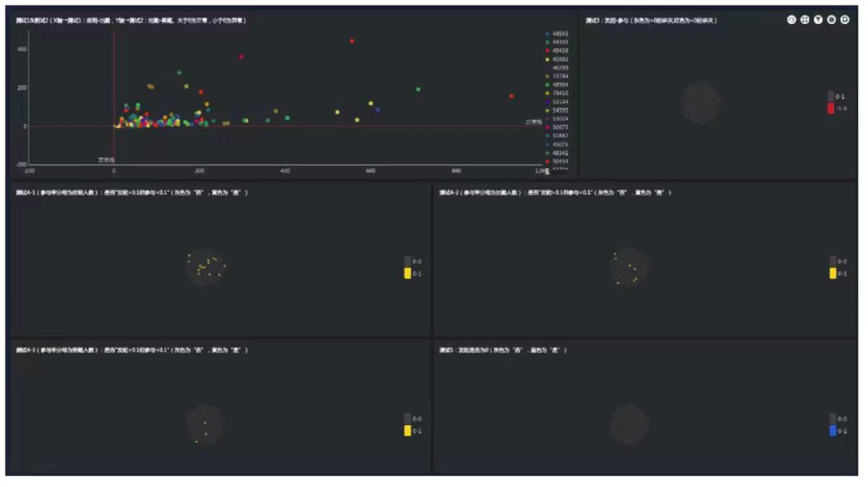Click the gray 0-1 swatch in 测试3 panel
Image resolution: width=868 pixels, height=487 pixels.
pos(830,96)
